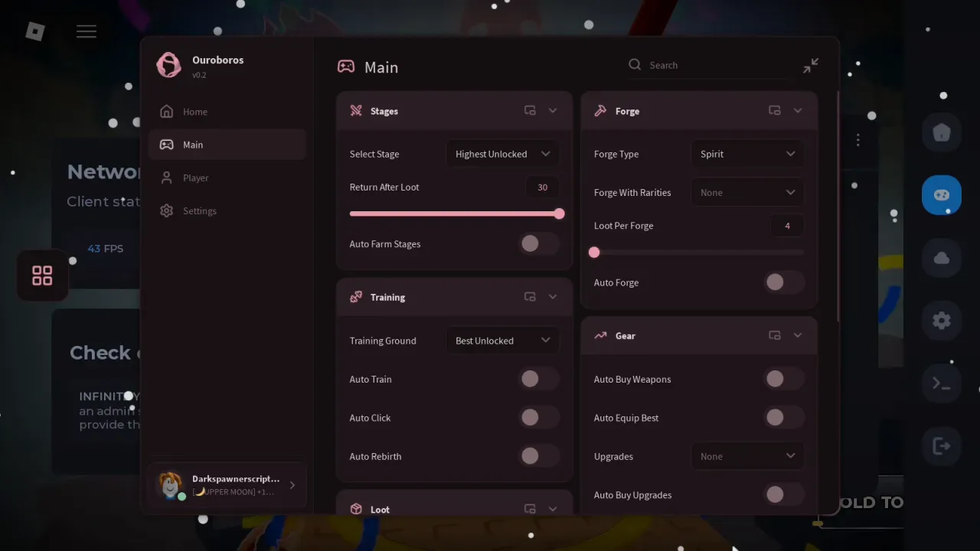980x551 pixels.
Task: Click the Loot box icon
Action: (356, 509)
